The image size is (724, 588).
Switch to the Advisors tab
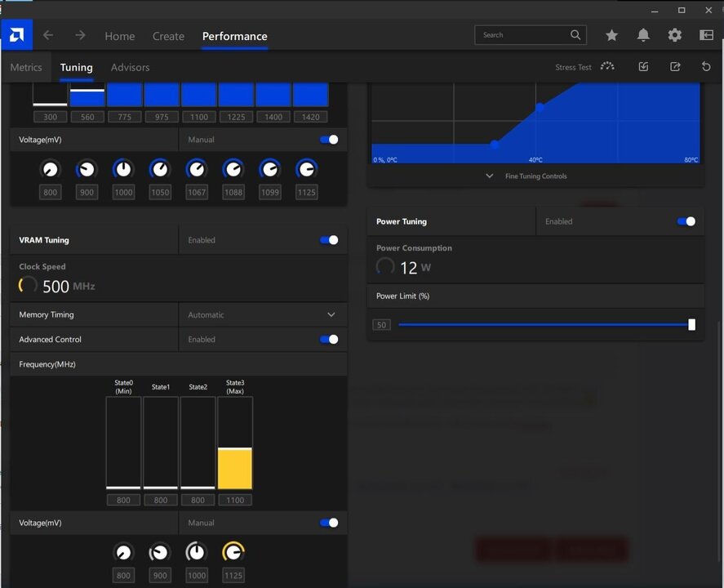130,67
